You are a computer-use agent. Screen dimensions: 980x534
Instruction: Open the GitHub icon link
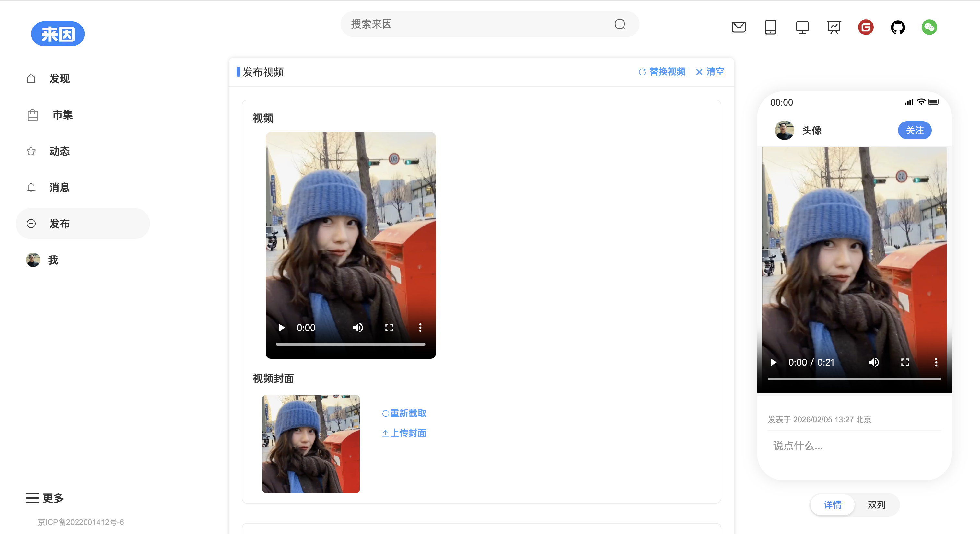pos(897,28)
